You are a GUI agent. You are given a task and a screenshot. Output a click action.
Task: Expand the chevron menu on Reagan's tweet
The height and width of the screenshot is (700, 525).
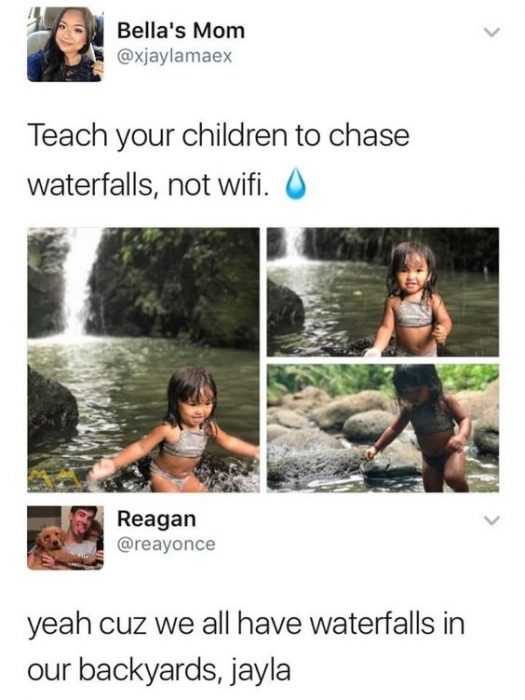click(x=492, y=521)
